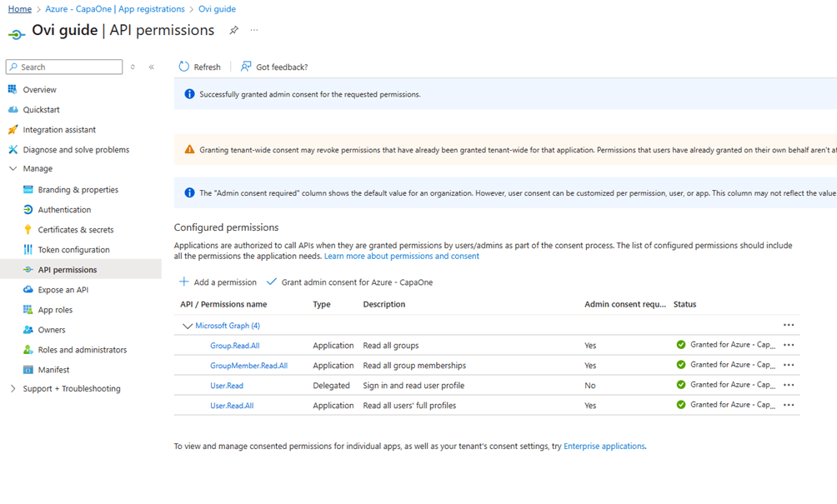
Task: Open Owners page
Action: click(x=51, y=330)
